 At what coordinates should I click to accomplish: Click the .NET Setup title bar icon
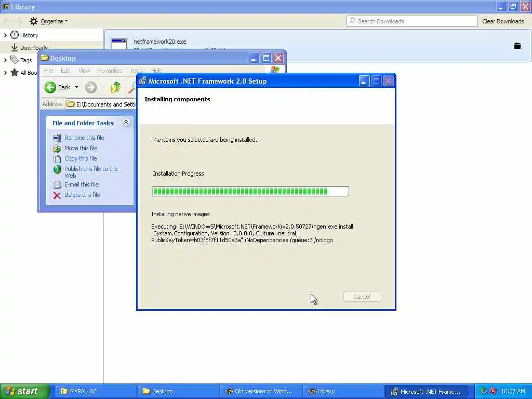[x=143, y=81]
